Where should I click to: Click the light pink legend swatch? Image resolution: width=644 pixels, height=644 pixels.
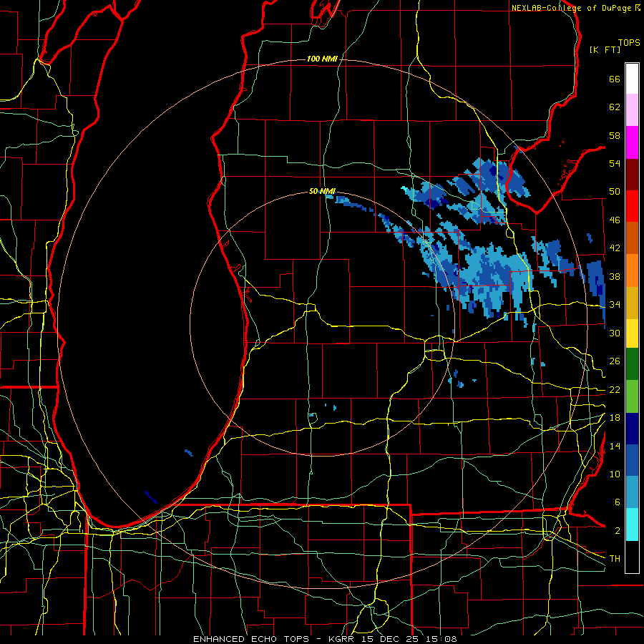coord(632,109)
